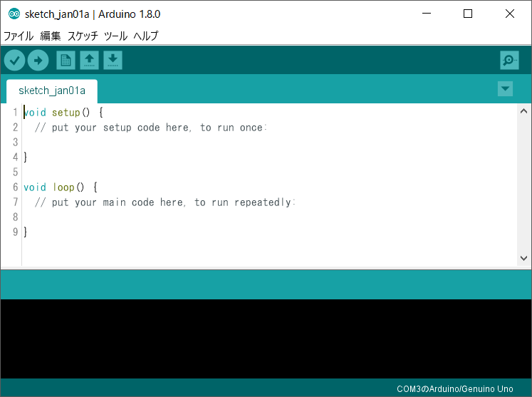
Task: Open the スケッチ menu
Action: pos(83,36)
